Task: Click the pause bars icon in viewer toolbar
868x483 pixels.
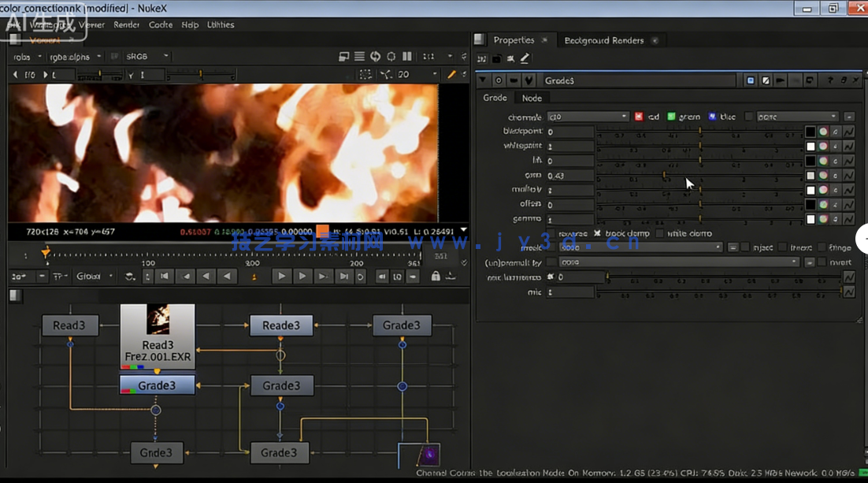Action: 407,57
